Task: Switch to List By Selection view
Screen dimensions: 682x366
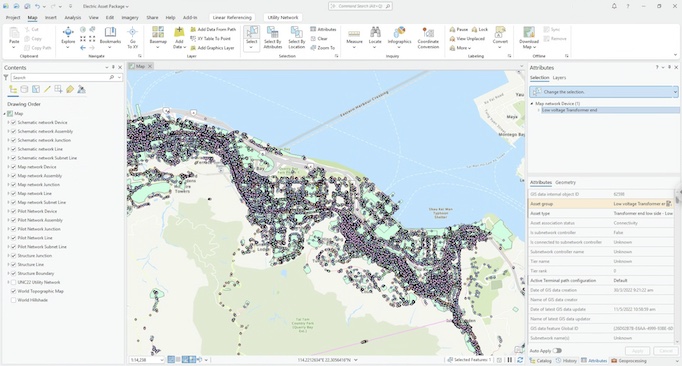Action: (36, 89)
